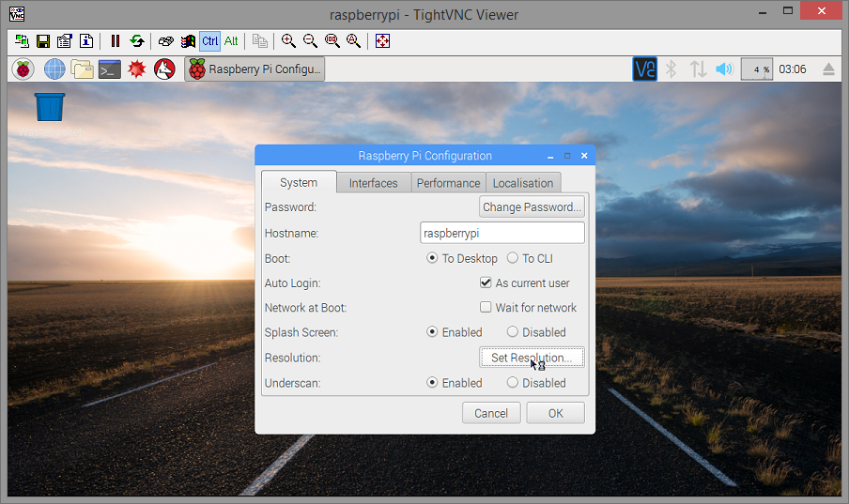Click the Set Resolution... button
This screenshot has height=504, width=849.
coord(532,358)
